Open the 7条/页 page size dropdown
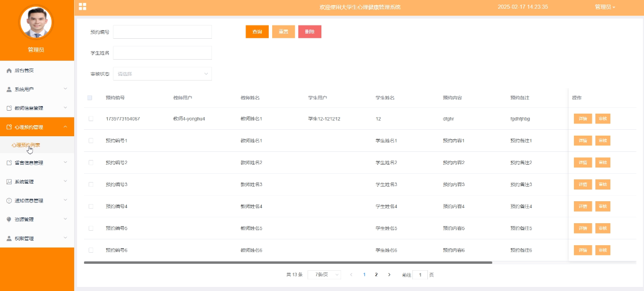Viewport: 644px width, 291px height. tap(324, 275)
